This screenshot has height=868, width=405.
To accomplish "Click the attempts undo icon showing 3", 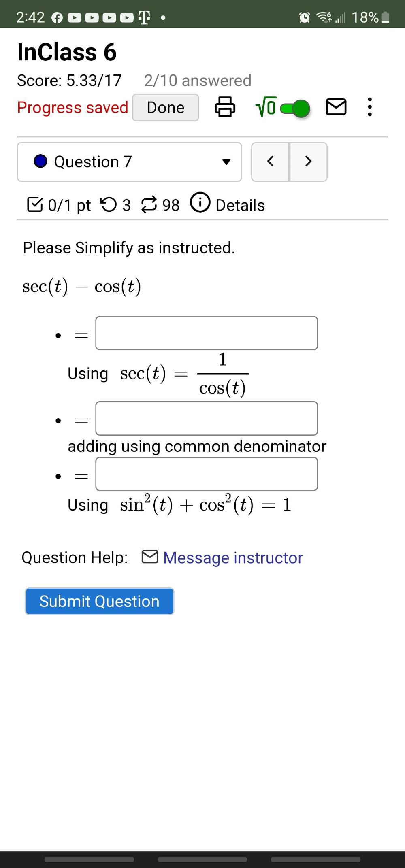I will click(x=109, y=204).
